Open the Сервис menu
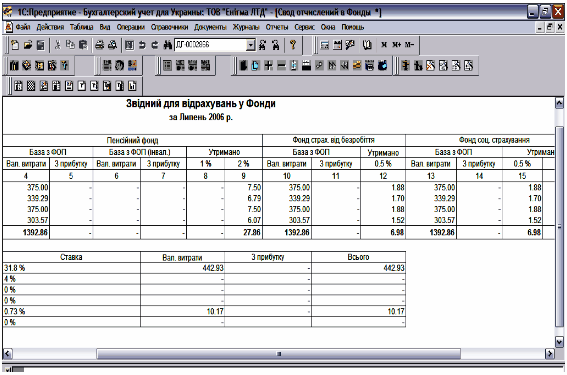The height and width of the screenshot is (375, 567). point(304,27)
